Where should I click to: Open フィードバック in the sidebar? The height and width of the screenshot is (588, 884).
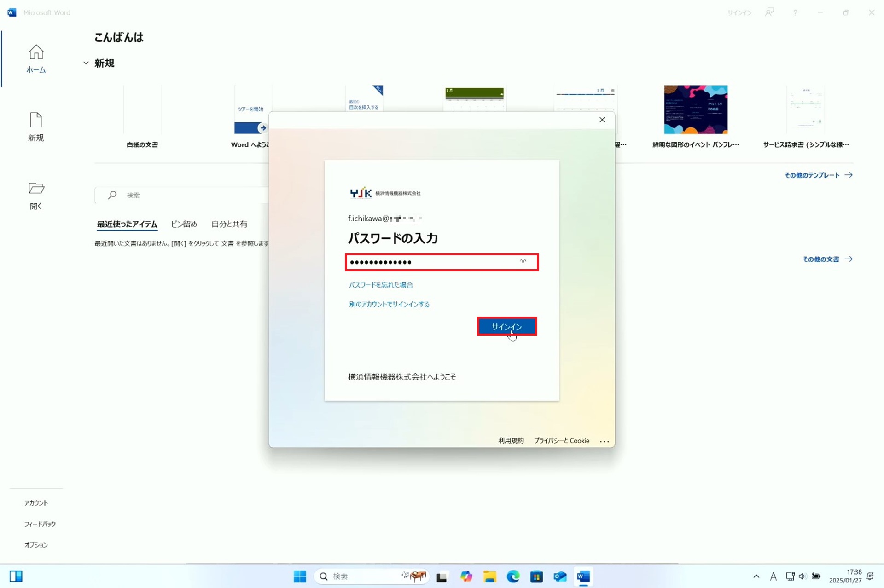40,524
